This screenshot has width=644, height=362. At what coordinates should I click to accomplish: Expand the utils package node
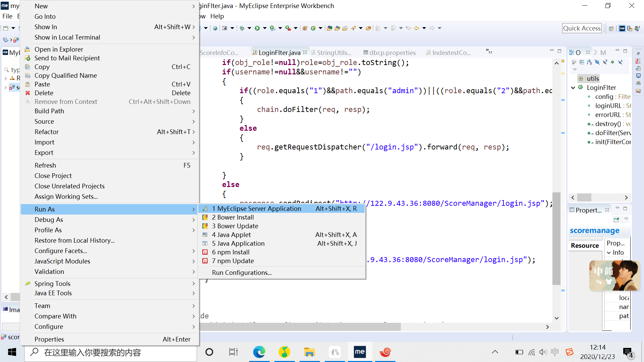click(x=592, y=78)
